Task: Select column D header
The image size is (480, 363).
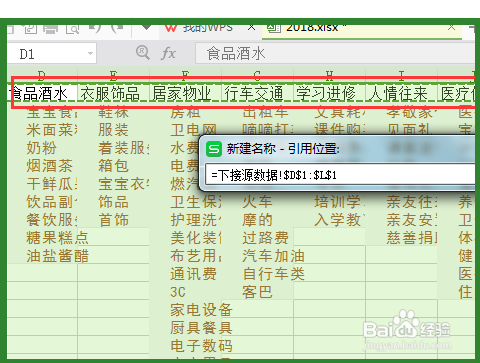Action: click(42, 75)
